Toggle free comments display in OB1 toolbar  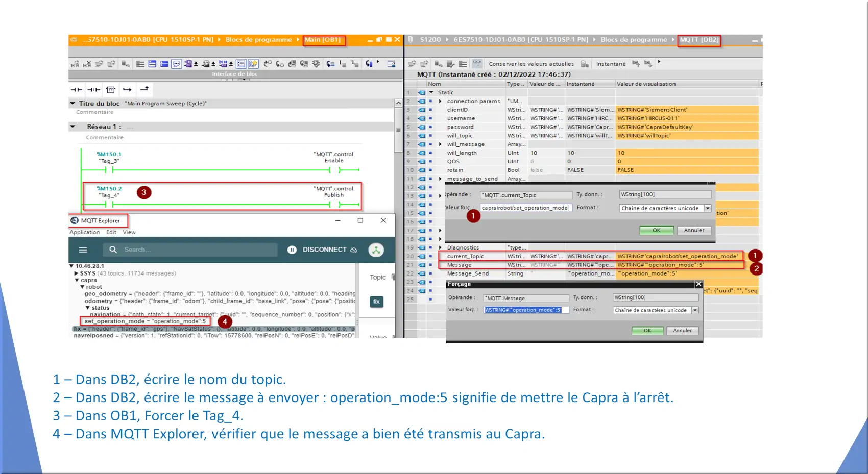177,64
